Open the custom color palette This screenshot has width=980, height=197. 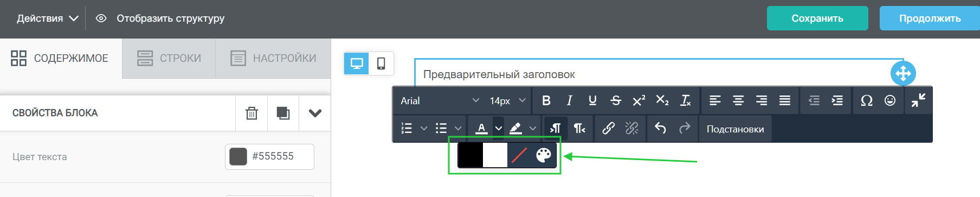[544, 155]
